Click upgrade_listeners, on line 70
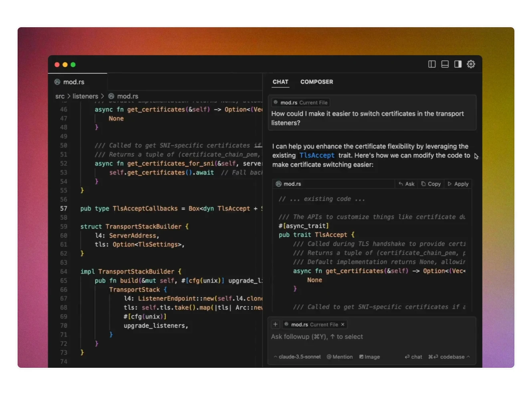Viewport: 532px width, 395px height. 156,326
